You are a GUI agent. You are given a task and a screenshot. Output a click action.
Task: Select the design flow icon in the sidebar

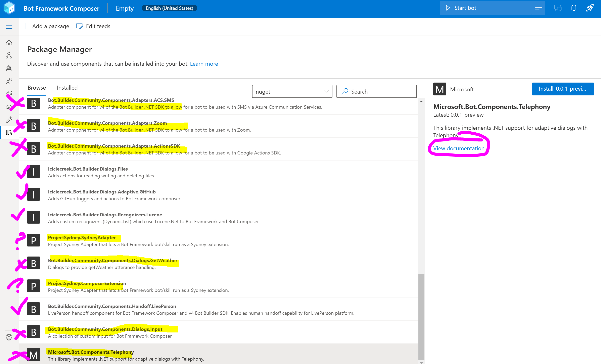pyautogui.click(x=9, y=55)
